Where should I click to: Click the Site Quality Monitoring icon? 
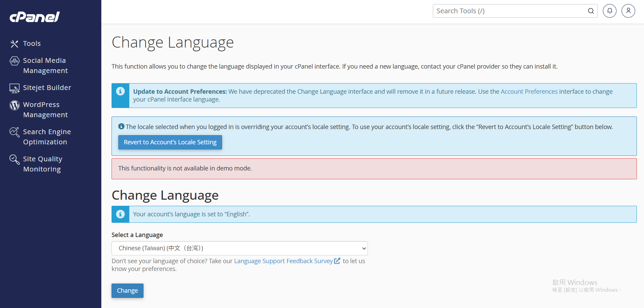pyautogui.click(x=14, y=159)
